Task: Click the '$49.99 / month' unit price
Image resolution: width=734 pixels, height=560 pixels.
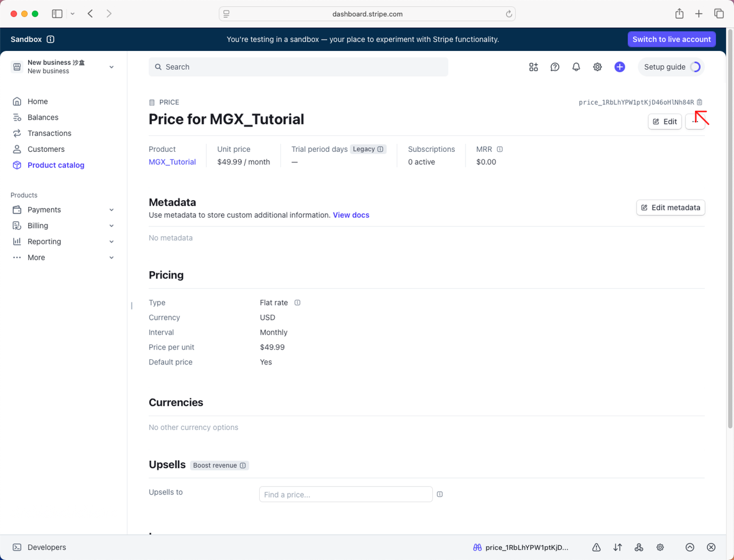Action: coord(244,162)
